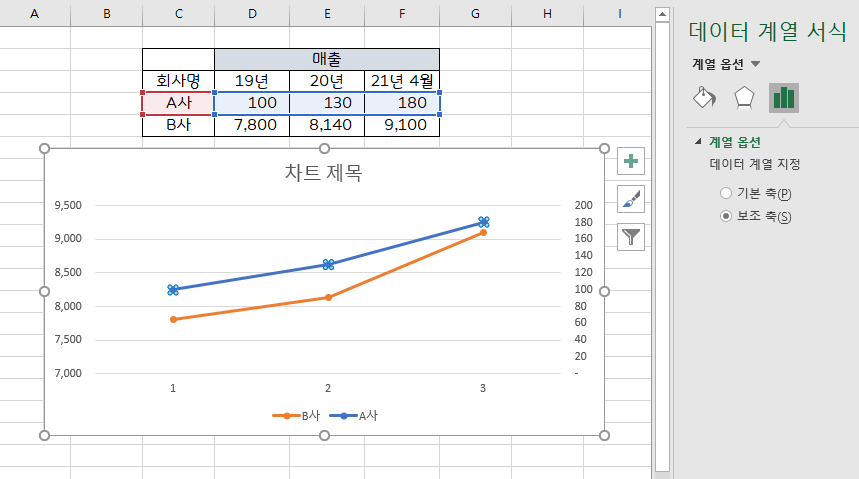This screenshot has height=479, width=859.
Task: Click the 200 secondary axis label
Action: pyautogui.click(x=583, y=205)
